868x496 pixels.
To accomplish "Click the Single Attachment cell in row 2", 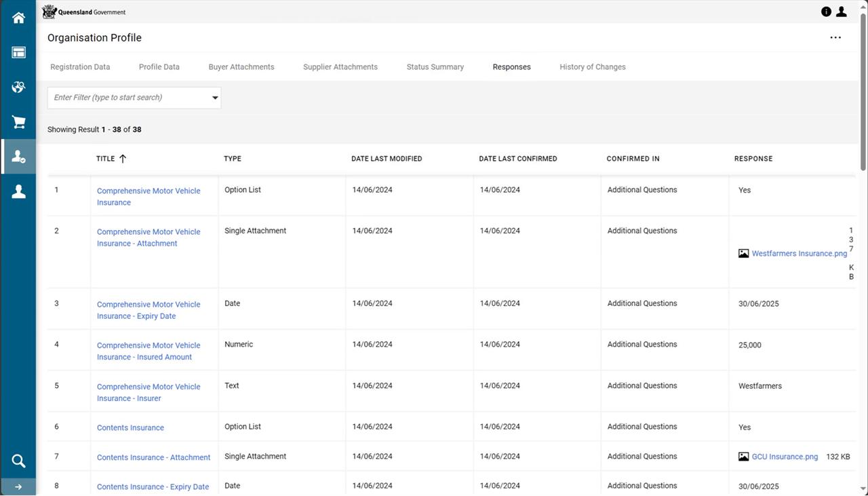I will coord(256,231).
